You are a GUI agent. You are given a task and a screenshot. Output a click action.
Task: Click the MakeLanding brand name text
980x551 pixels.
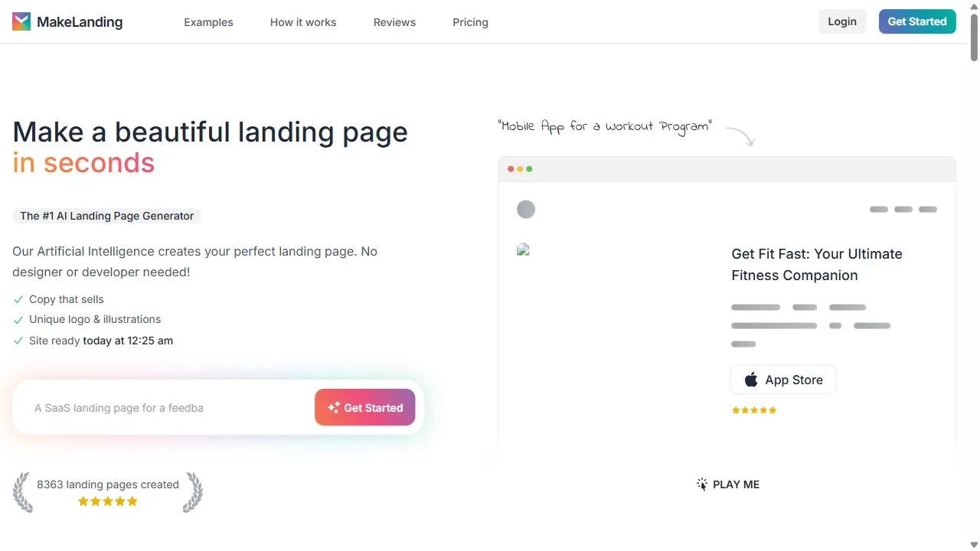pos(80,22)
